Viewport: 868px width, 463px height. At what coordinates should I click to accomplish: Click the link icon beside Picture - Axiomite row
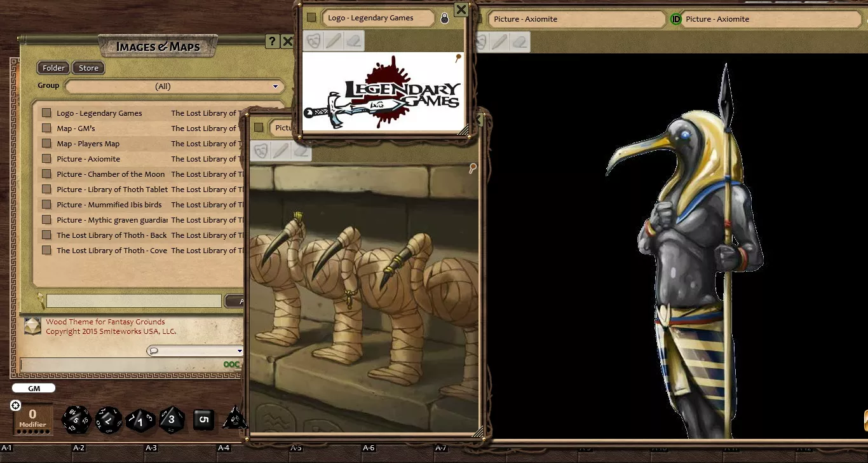click(x=46, y=159)
